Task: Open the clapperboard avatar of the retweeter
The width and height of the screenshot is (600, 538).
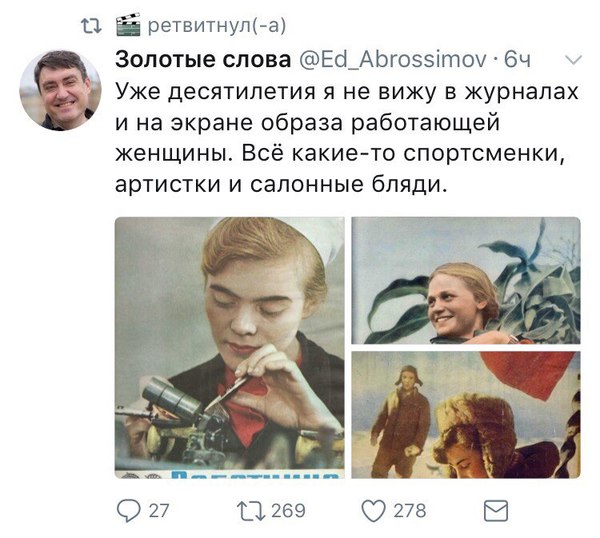Action: pyautogui.click(x=128, y=25)
